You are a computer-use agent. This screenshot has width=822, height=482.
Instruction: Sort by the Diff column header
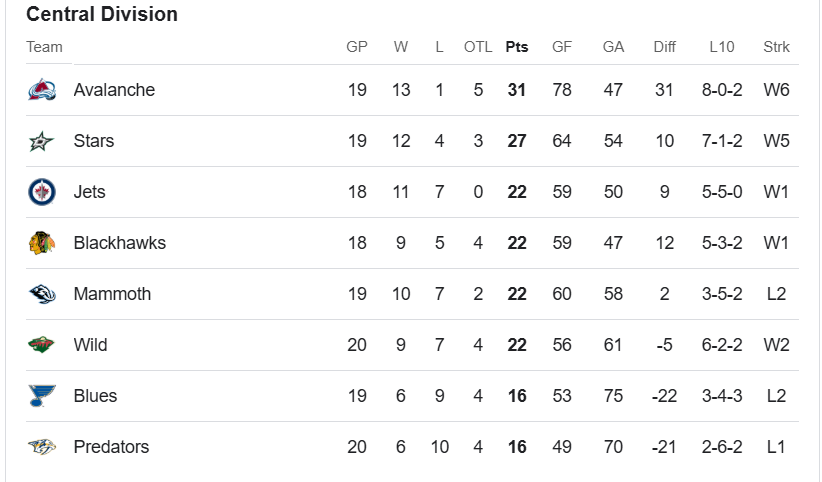click(x=664, y=47)
